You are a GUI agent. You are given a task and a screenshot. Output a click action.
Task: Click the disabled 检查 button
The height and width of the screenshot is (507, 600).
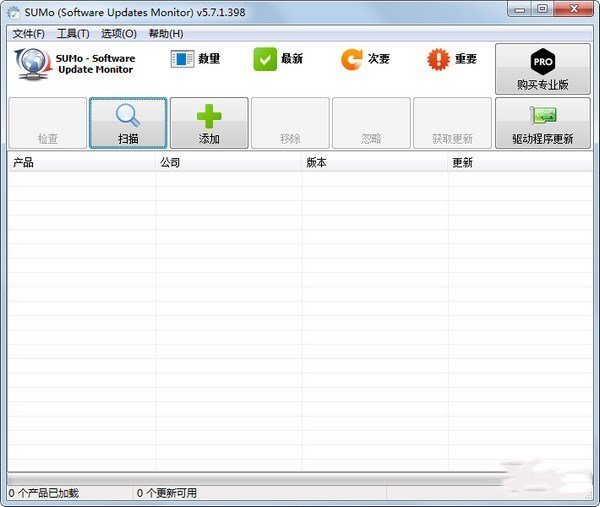point(48,123)
